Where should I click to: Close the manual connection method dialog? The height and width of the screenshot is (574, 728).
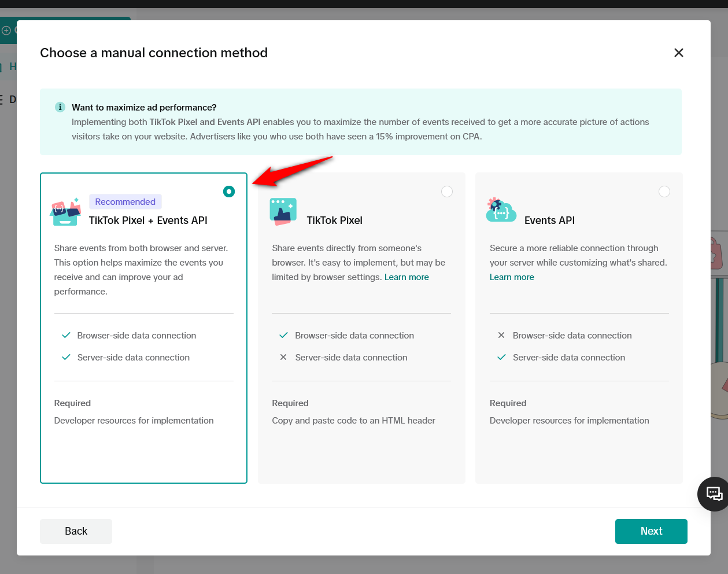(679, 53)
